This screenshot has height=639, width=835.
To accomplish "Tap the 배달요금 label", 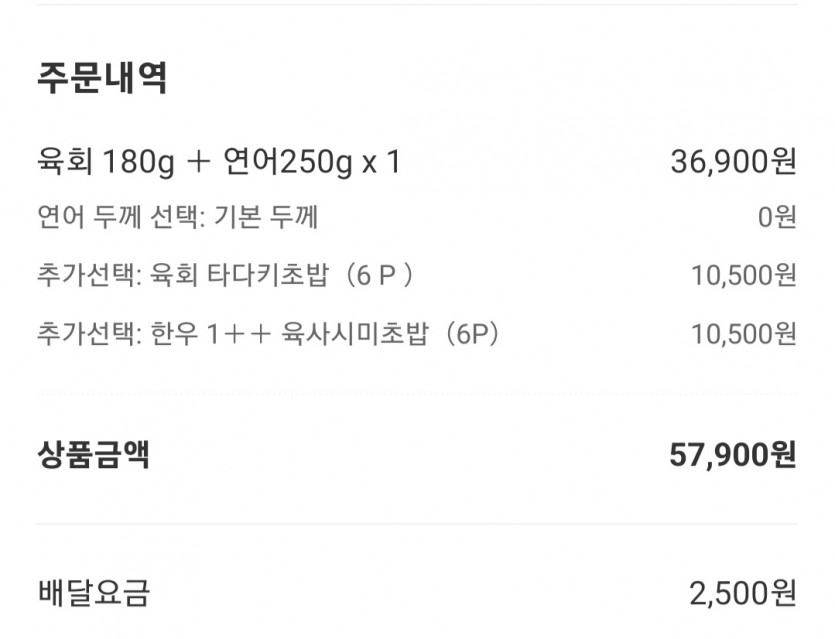I will click(94, 593).
